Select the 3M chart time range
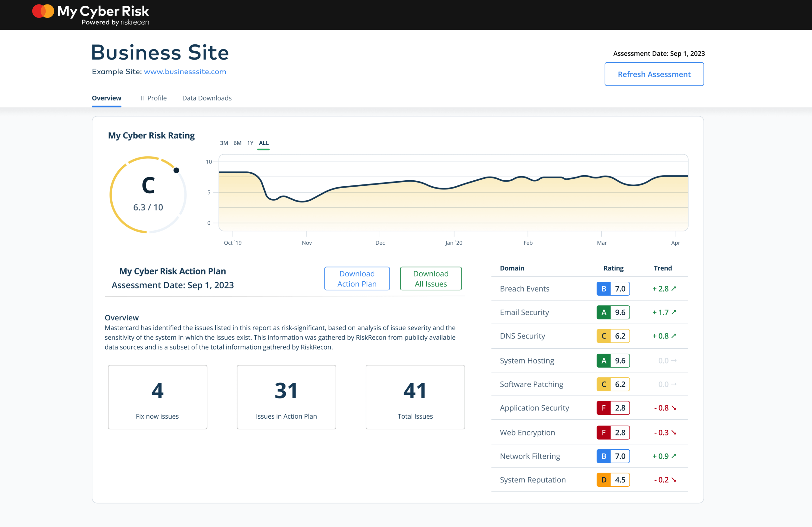The height and width of the screenshot is (527, 812). click(224, 143)
